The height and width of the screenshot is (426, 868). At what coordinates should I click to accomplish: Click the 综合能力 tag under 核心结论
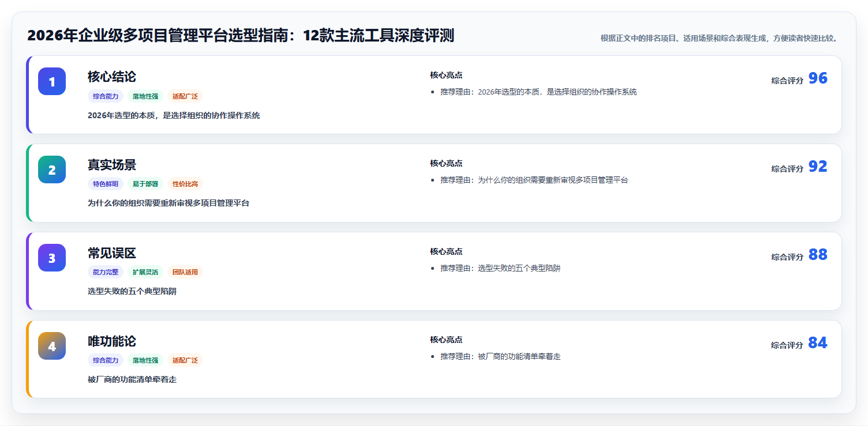(x=106, y=96)
